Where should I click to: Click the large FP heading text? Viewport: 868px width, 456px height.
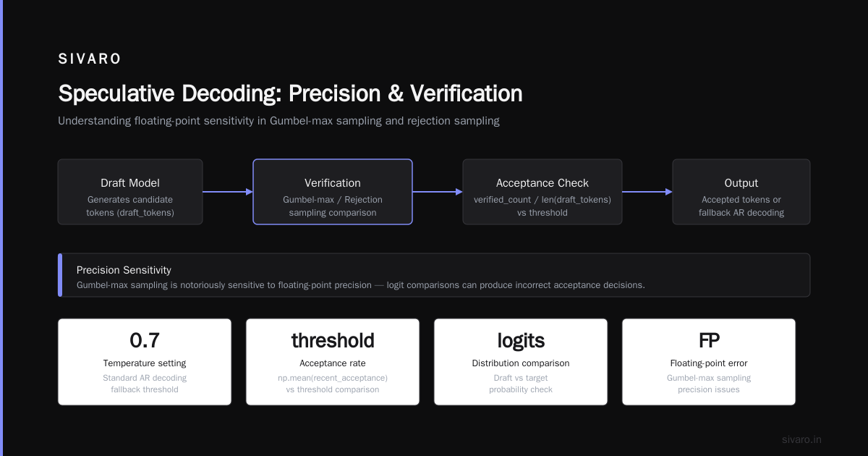coord(709,340)
